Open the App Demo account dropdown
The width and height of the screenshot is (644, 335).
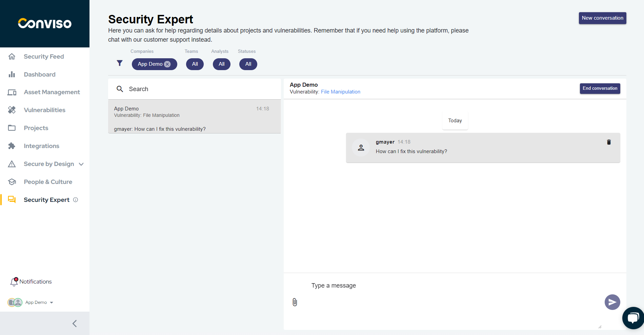point(52,302)
